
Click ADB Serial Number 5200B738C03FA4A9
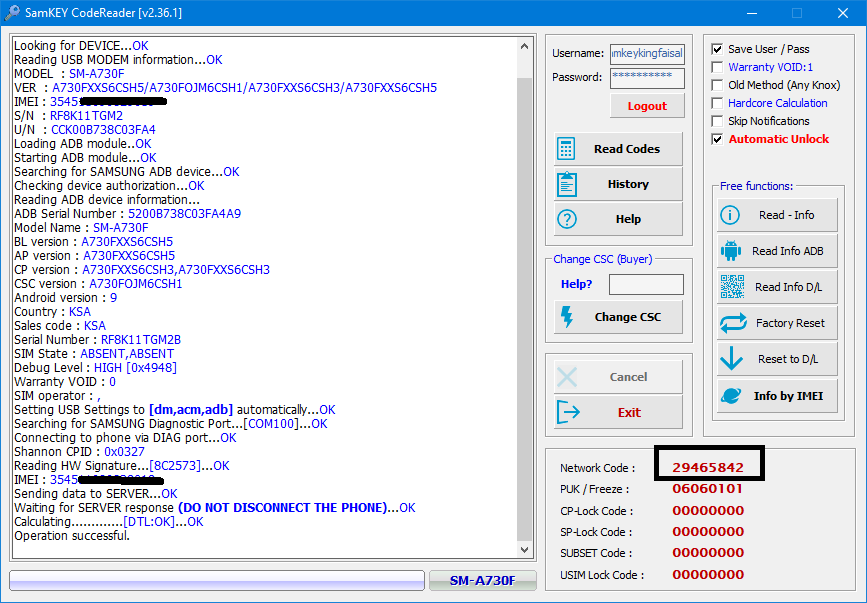pyautogui.click(x=185, y=214)
